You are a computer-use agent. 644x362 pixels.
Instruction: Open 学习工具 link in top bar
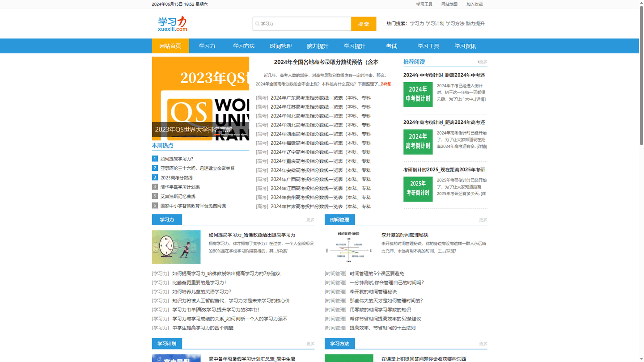point(424,4)
